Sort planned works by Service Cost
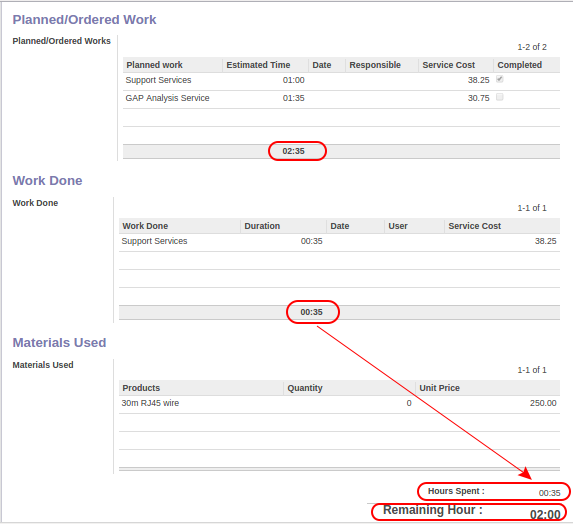 tap(448, 65)
